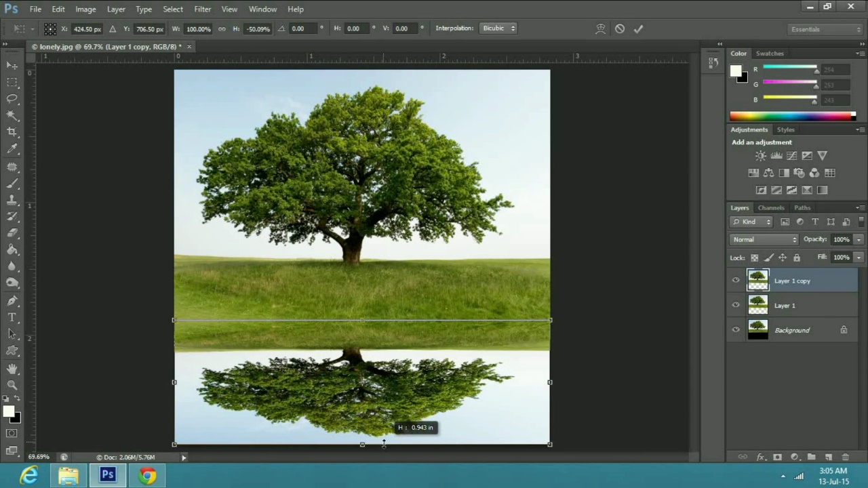Switch to the Channels tab

coord(771,208)
